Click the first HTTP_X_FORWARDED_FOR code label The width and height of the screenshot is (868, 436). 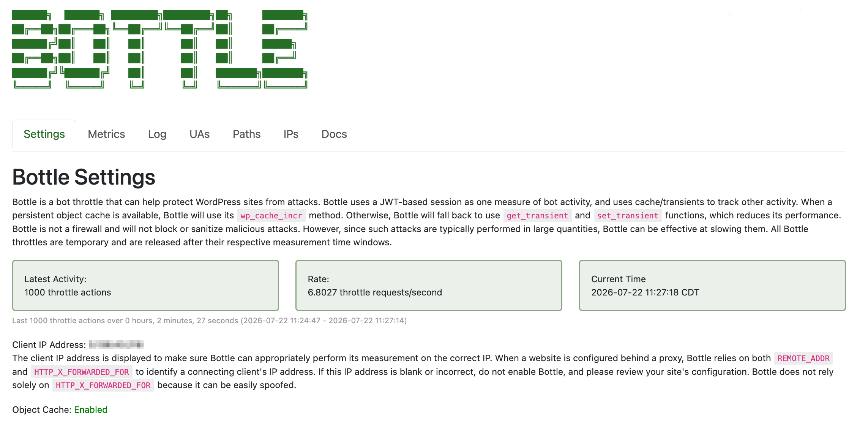coord(82,372)
